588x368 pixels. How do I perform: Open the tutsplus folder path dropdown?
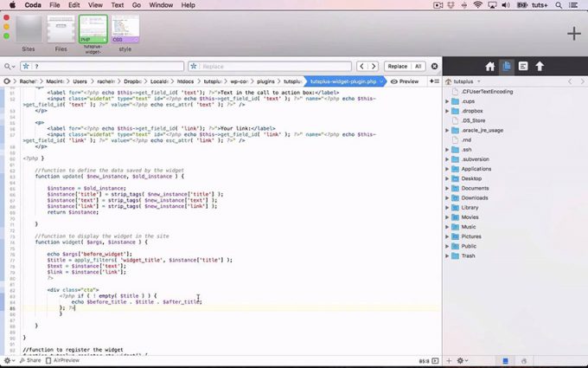click(477, 81)
